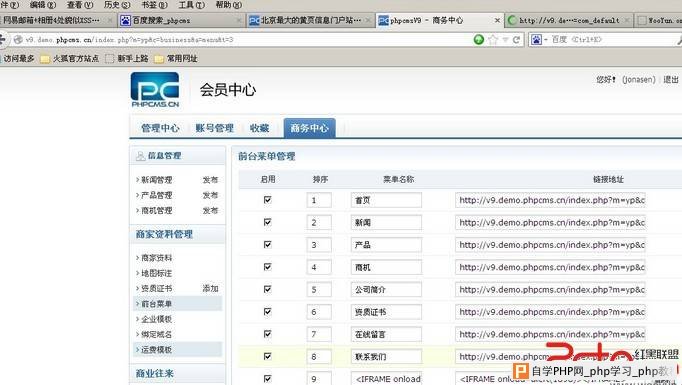Image resolution: width=682 pixels, height=385 pixels.
Task: Click the site identity globe icon
Action: (x=18, y=40)
